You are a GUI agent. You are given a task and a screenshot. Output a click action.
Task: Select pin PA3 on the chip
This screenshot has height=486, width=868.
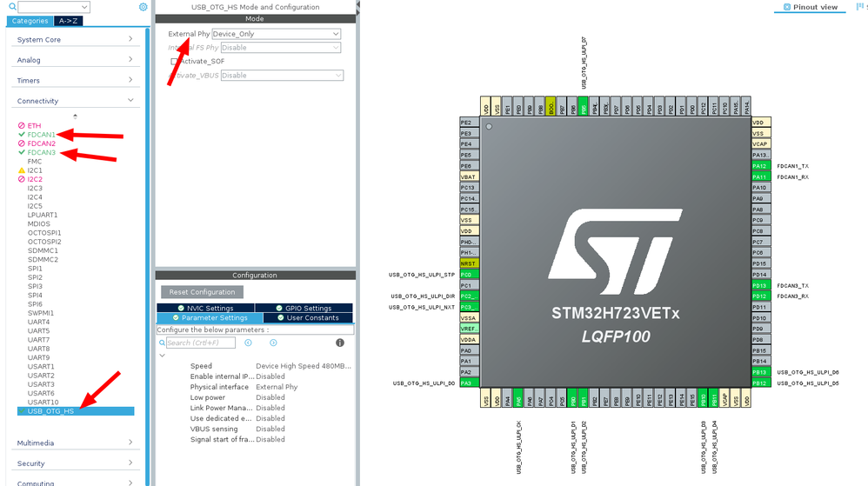470,383
